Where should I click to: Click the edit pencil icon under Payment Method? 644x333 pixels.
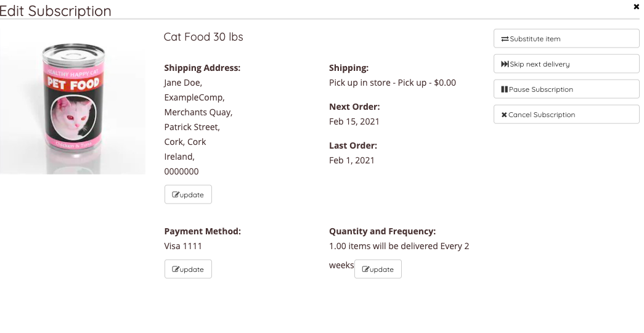pyautogui.click(x=176, y=269)
